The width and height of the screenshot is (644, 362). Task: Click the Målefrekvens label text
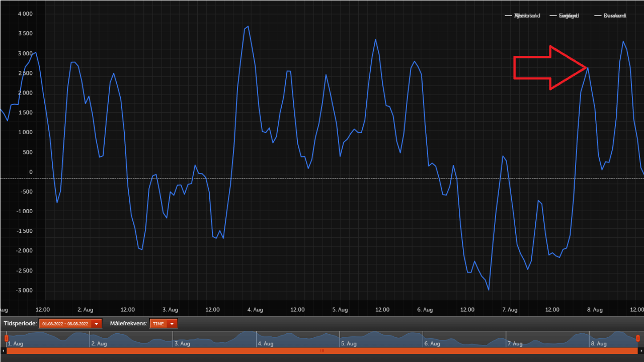point(128,324)
